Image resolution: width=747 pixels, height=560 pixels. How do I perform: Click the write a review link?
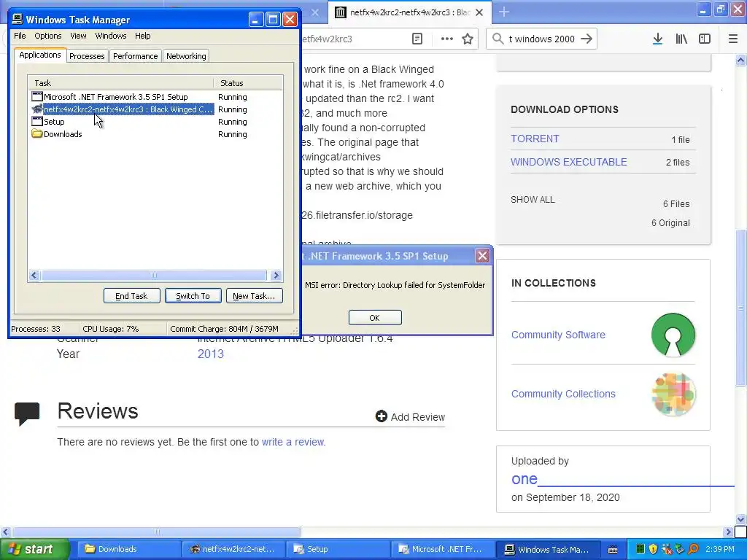293,442
